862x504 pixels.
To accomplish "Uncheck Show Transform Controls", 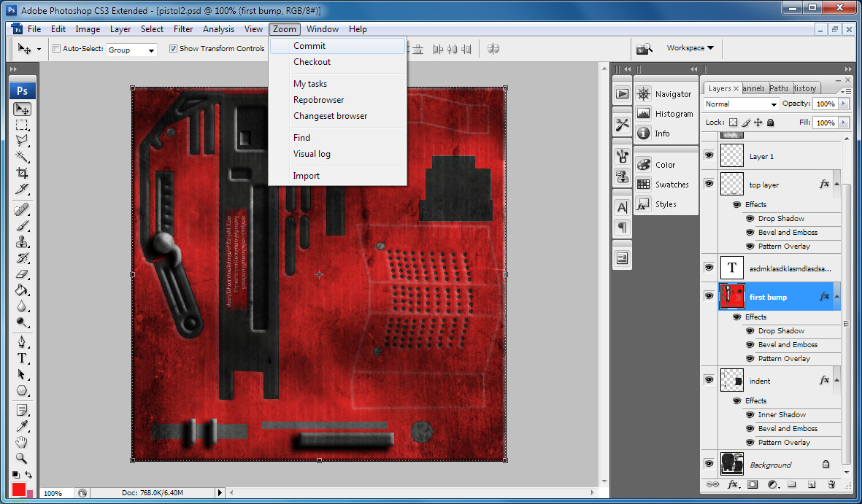I will point(173,49).
